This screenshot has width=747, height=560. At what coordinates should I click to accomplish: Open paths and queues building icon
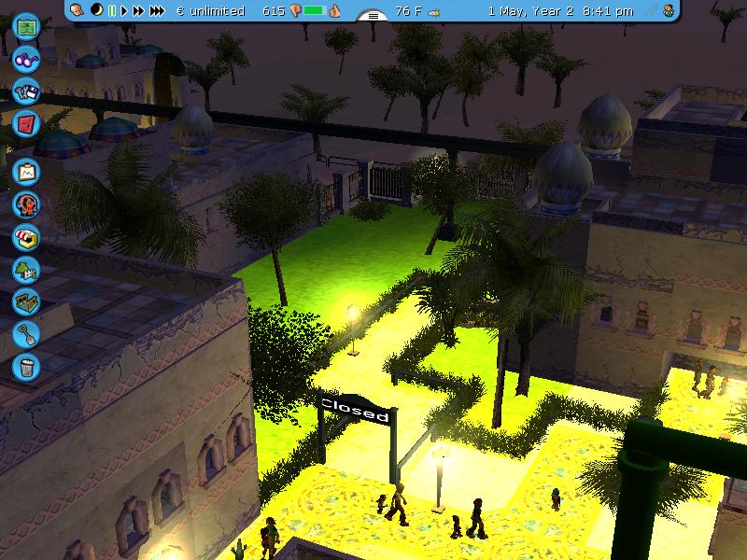point(26,302)
